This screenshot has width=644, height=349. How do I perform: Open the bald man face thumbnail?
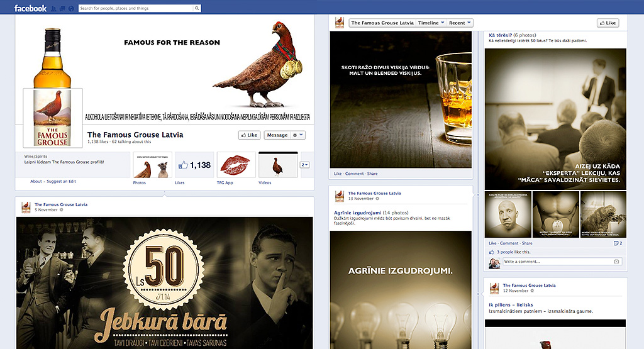[x=508, y=214]
